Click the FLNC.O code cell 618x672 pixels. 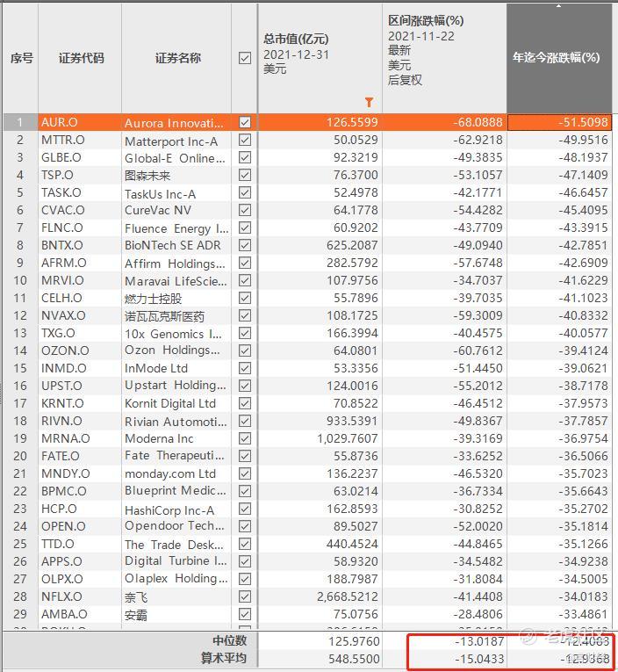coord(80,228)
